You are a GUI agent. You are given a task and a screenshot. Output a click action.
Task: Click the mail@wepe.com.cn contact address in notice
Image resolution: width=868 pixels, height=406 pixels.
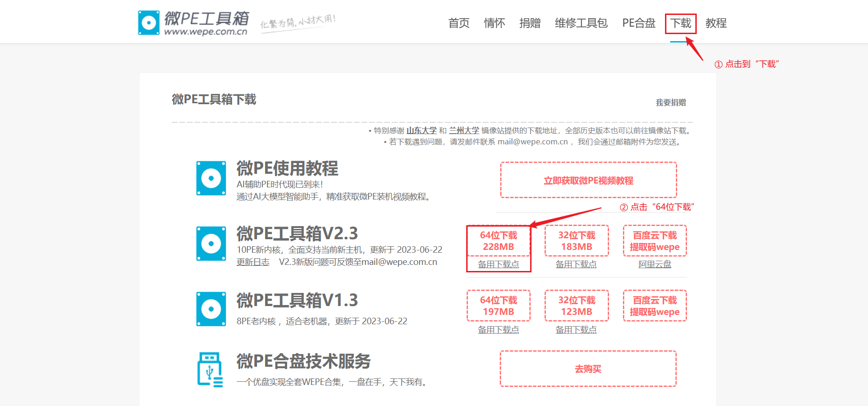pyautogui.click(x=532, y=142)
